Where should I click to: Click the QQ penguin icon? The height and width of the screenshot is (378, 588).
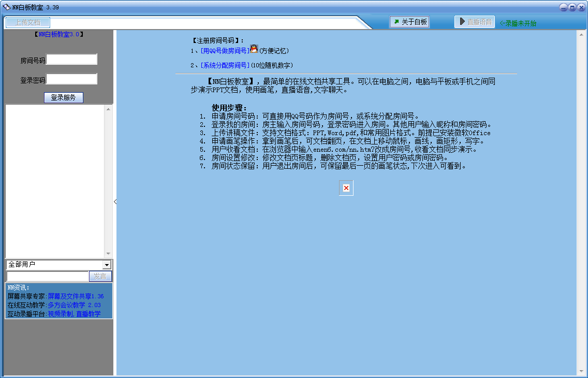(x=254, y=49)
